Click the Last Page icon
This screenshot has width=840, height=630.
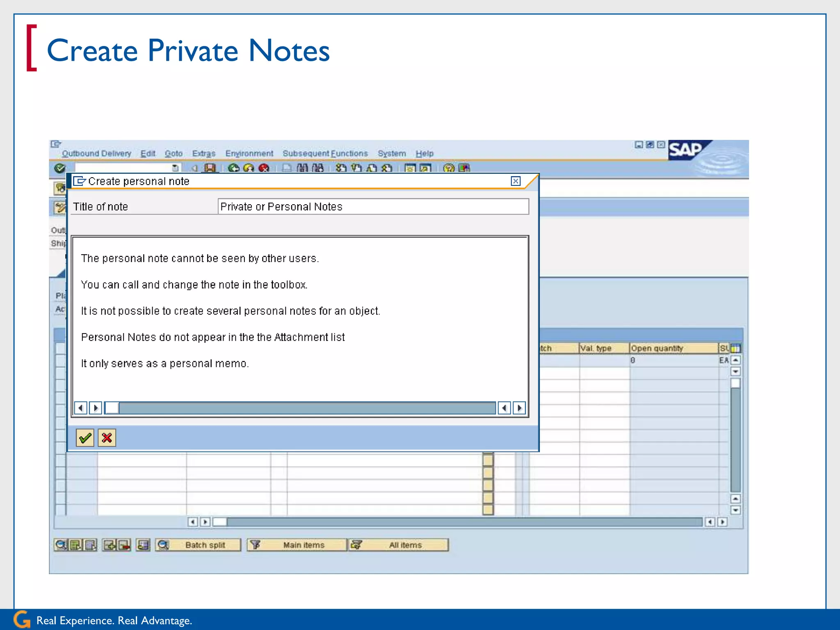[x=387, y=168]
